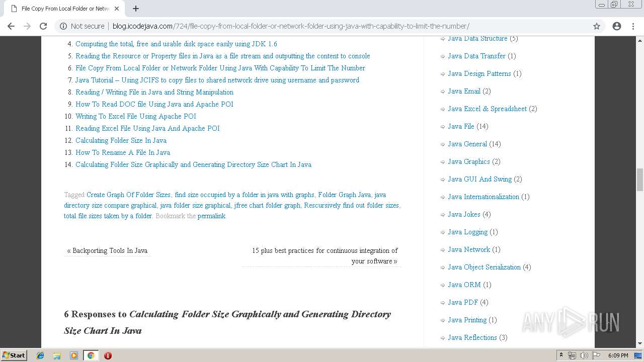Open Java Data Structure category

(x=477, y=39)
